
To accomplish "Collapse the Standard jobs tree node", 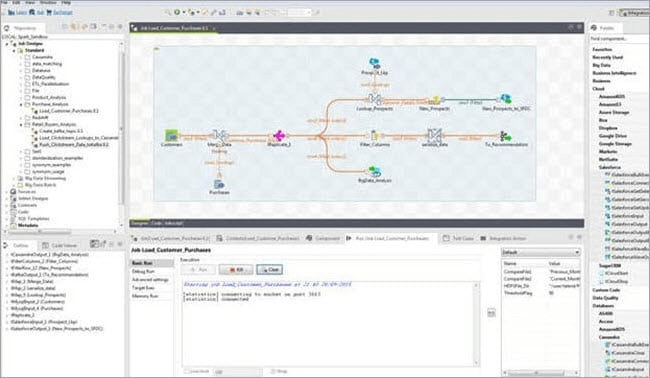I will click(15, 51).
